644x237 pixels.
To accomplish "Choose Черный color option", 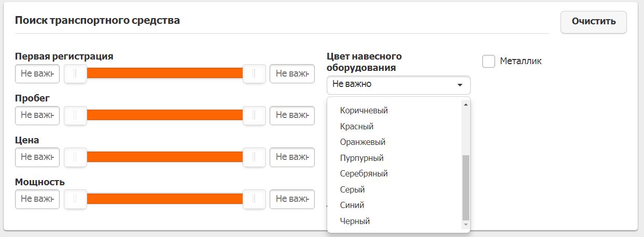I will [355, 221].
